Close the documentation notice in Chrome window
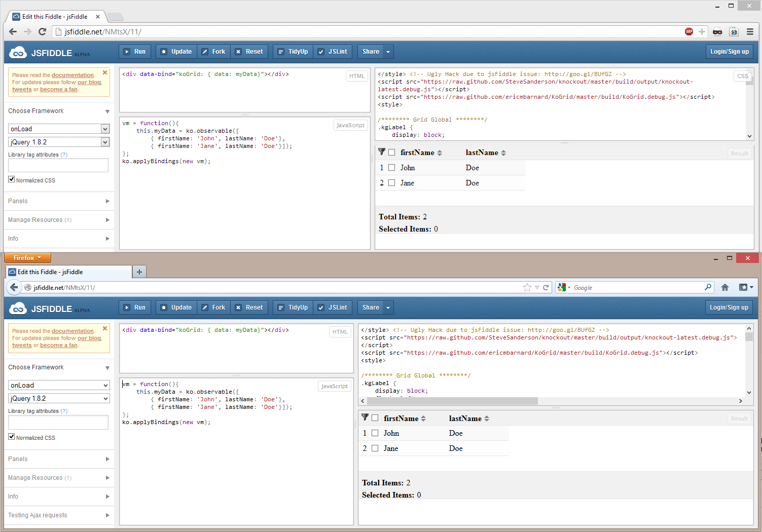Image resolution: width=762 pixels, height=532 pixels. pyautogui.click(x=105, y=72)
